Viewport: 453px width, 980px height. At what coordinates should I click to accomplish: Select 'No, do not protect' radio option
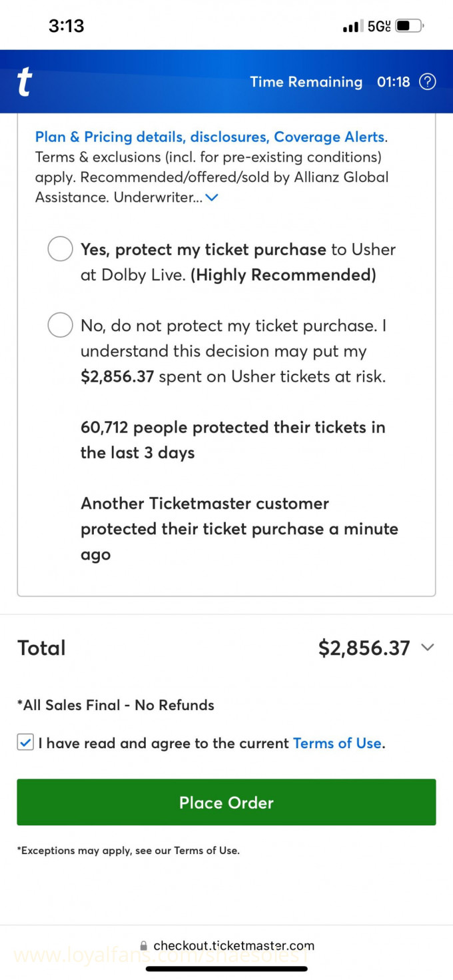pyautogui.click(x=60, y=326)
